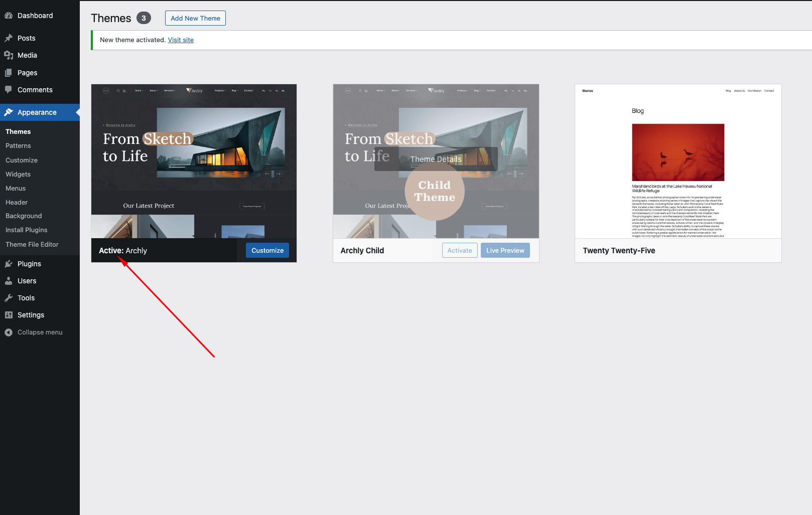Go to the Widgets submenu entry
Image resolution: width=812 pixels, height=515 pixels.
coord(18,174)
